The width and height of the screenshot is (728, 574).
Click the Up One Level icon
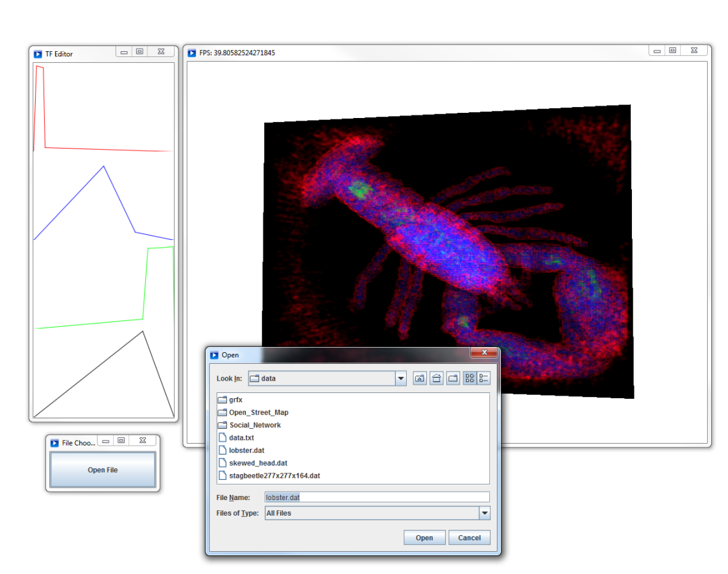click(420, 378)
